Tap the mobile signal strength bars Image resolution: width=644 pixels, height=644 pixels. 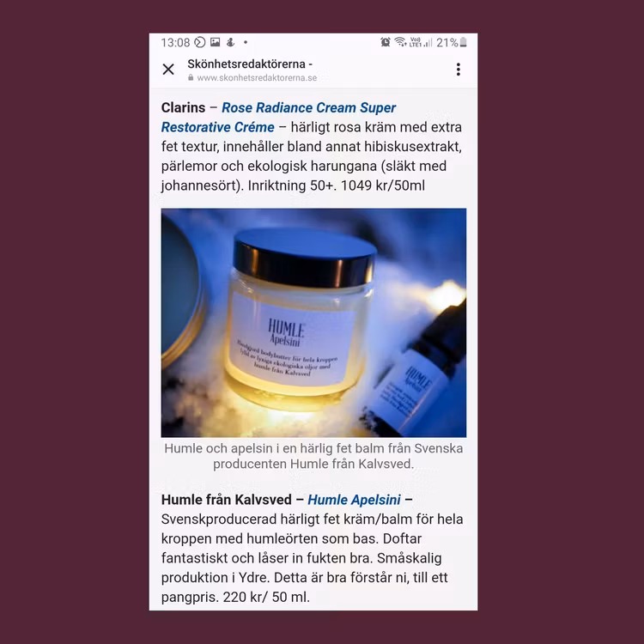coord(428,42)
